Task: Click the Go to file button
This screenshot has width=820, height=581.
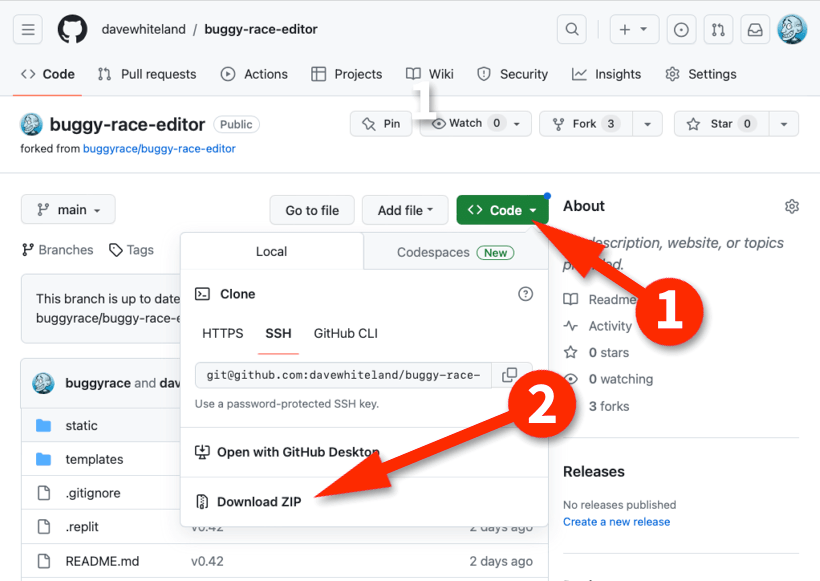Action: 312,210
